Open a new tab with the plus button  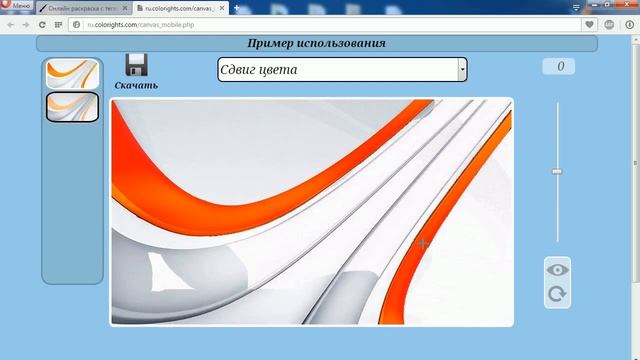tap(236, 8)
